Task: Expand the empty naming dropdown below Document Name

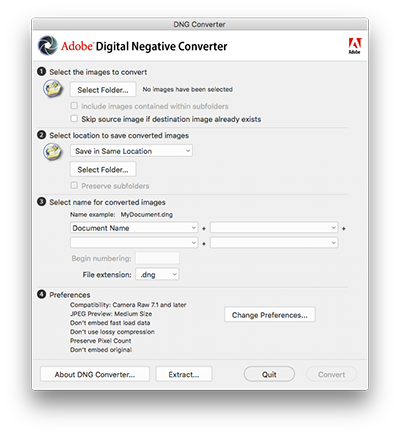Action: (x=134, y=243)
